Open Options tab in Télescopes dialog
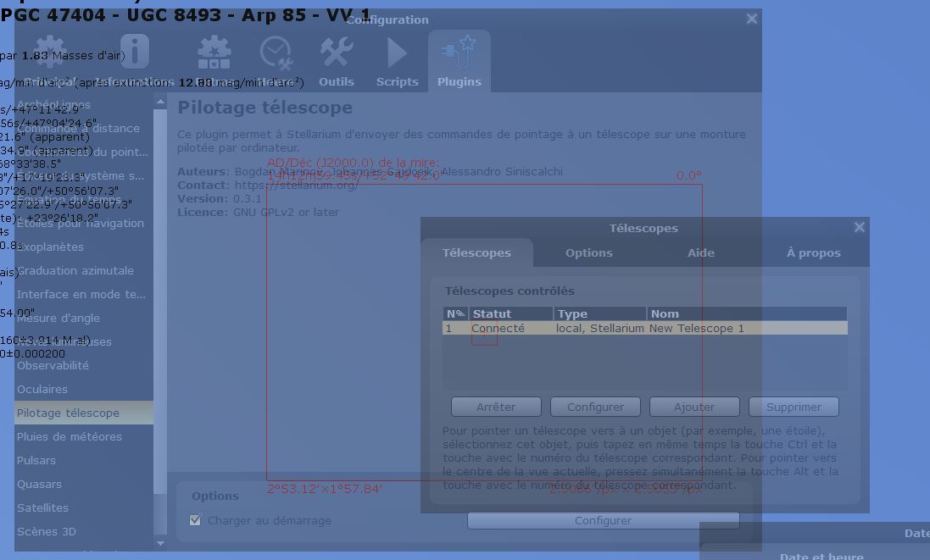The height and width of the screenshot is (560, 930). point(589,253)
